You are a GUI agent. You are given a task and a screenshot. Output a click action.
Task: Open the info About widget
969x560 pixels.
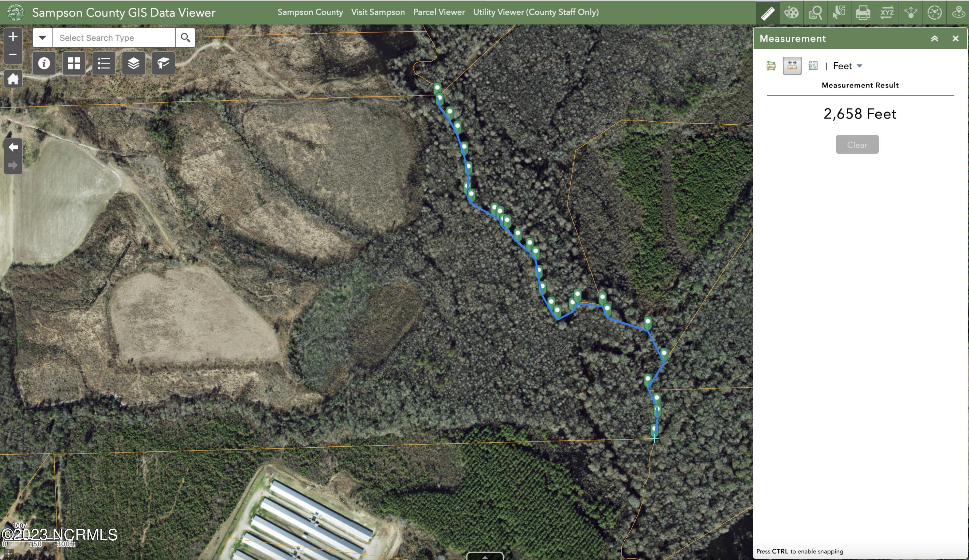[x=44, y=63]
